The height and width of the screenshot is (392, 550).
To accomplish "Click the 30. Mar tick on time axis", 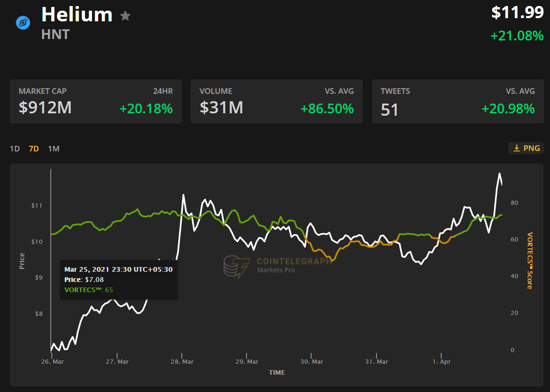I will (311, 361).
